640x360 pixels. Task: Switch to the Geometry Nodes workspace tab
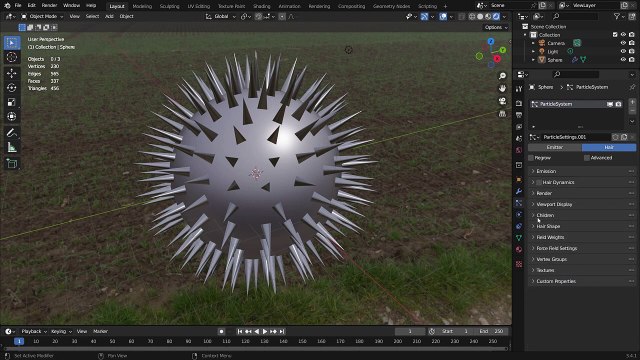pos(391,6)
